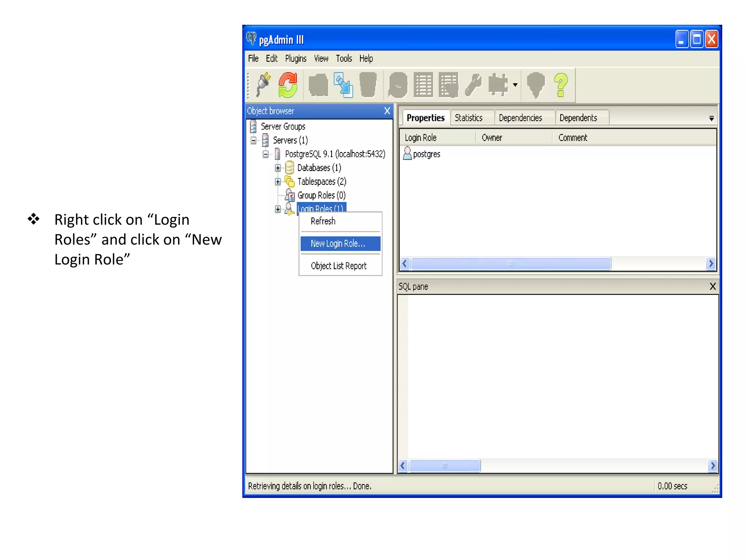Click the Login Role column header
747x560 pixels.
point(438,138)
